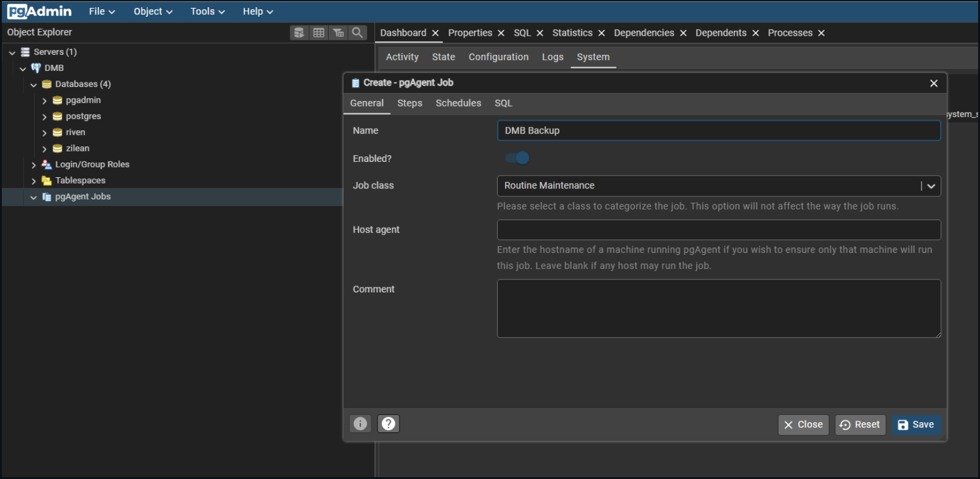Viewport: 980px width, 479px height.
Task: Collapse the Databases node
Action: (34, 84)
